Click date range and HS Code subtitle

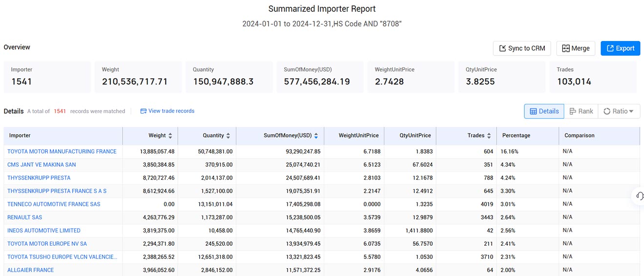pos(322,24)
